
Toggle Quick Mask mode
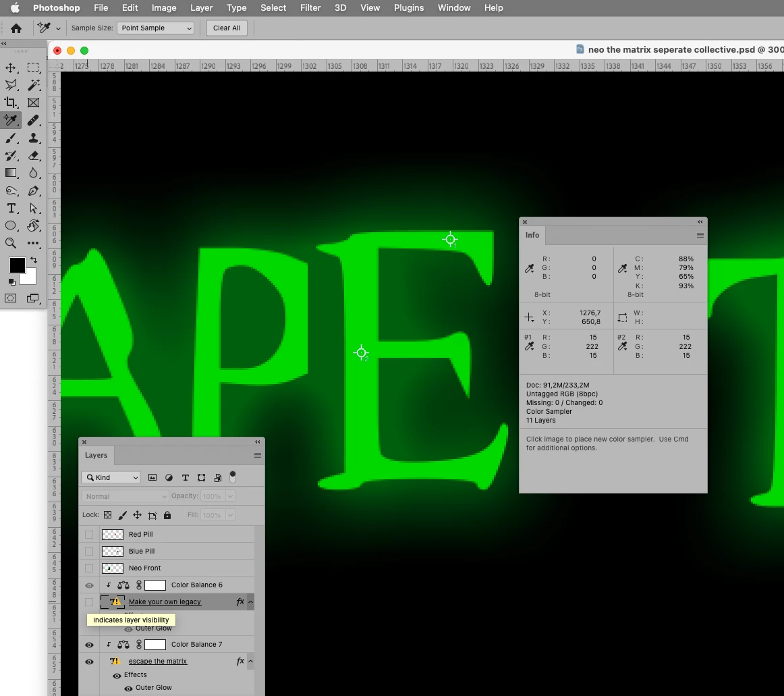click(11, 298)
